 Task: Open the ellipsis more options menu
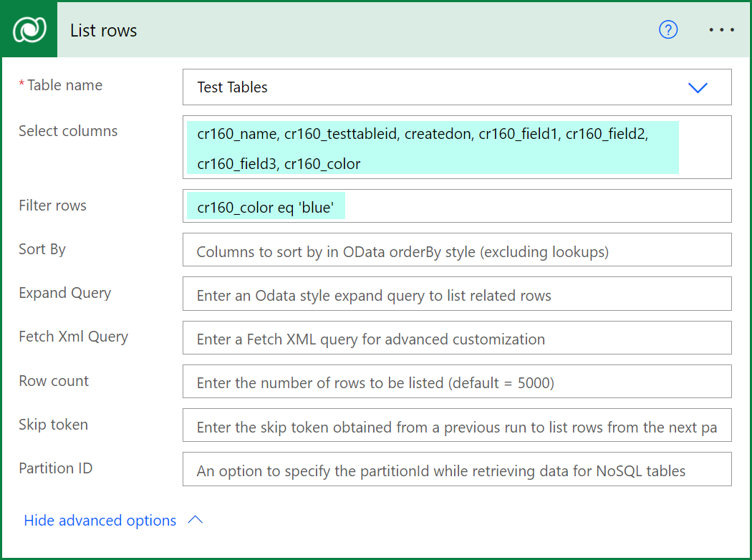pyautogui.click(x=721, y=30)
